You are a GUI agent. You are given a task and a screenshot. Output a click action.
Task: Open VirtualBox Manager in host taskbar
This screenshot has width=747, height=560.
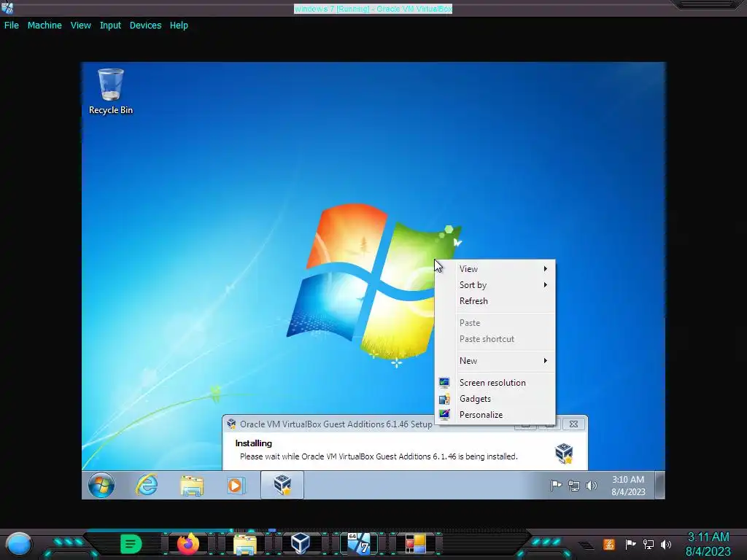tap(301, 544)
